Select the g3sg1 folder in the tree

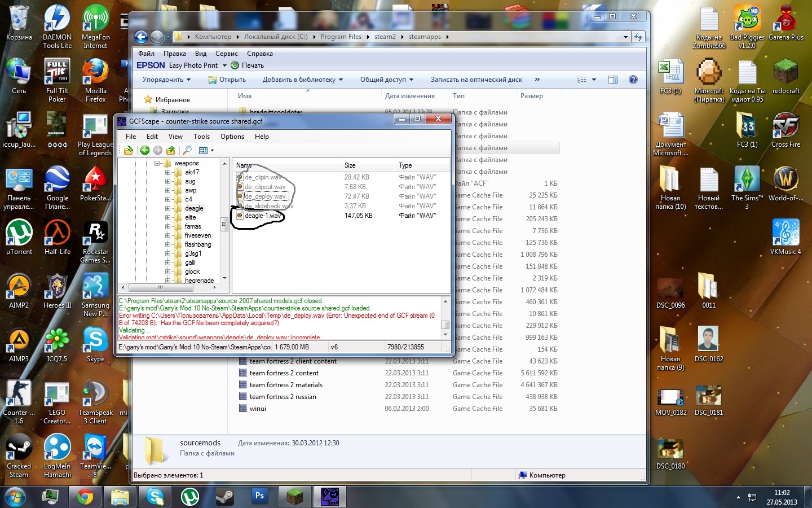pyautogui.click(x=193, y=253)
